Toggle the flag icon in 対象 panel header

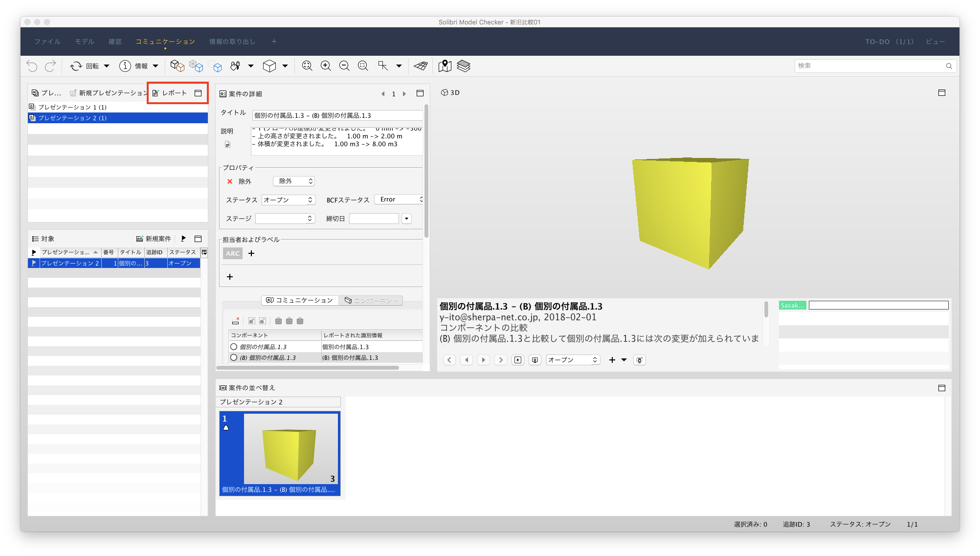point(183,239)
